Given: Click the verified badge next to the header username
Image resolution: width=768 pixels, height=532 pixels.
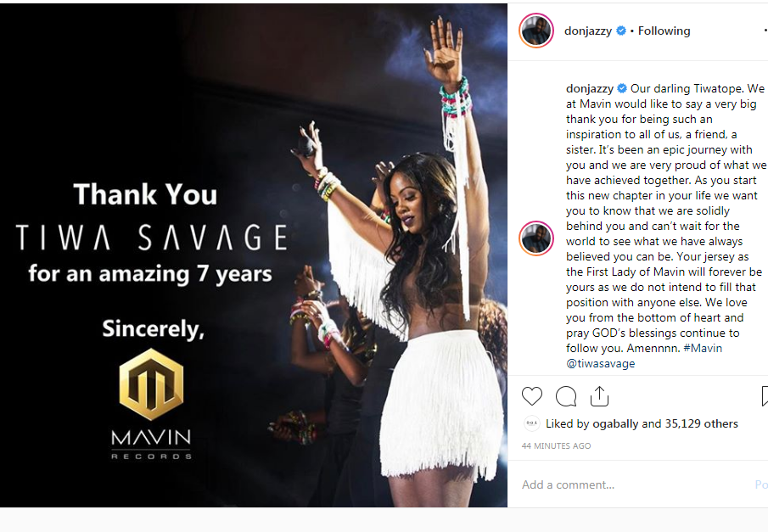Looking at the screenshot, I should pyautogui.click(x=621, y=31).
